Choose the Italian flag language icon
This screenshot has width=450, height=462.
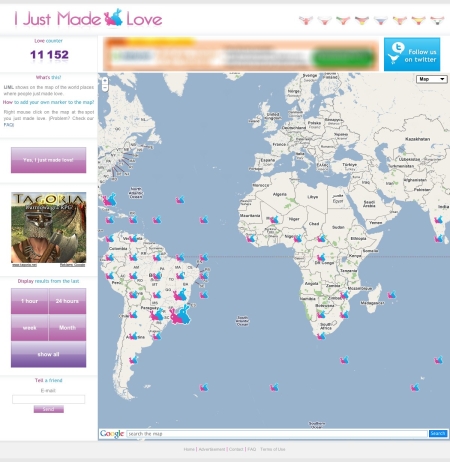343,21
